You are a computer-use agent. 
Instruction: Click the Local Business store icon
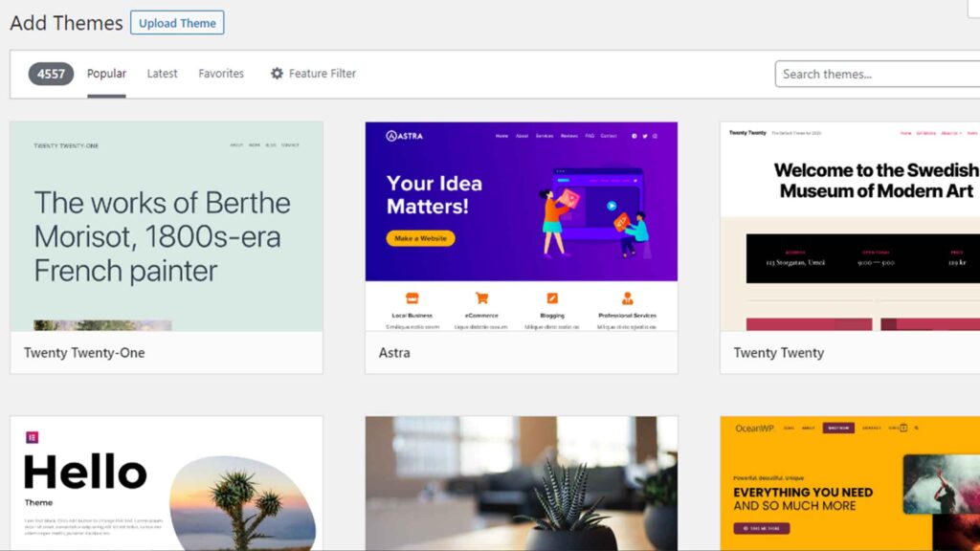(412, 298)
